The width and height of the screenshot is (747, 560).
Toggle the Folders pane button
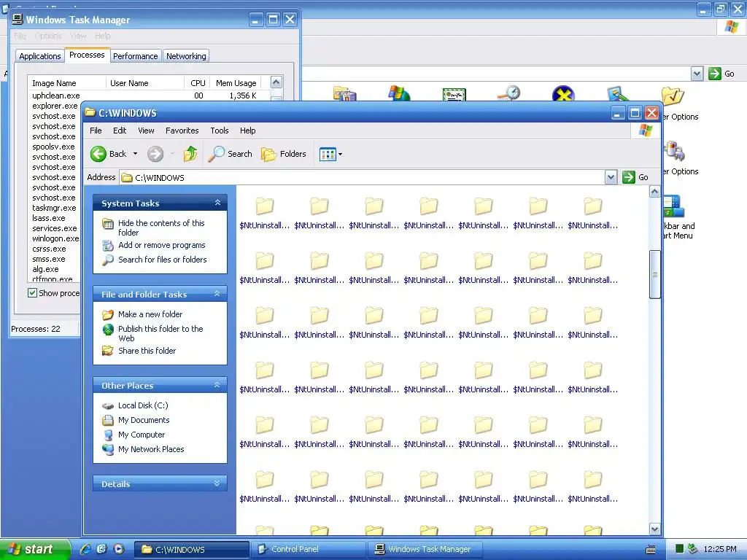pos(284,154)
